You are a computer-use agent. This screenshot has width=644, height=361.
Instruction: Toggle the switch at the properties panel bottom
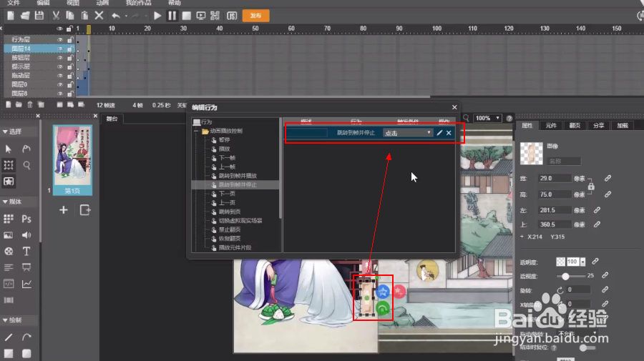coord(587,348)
